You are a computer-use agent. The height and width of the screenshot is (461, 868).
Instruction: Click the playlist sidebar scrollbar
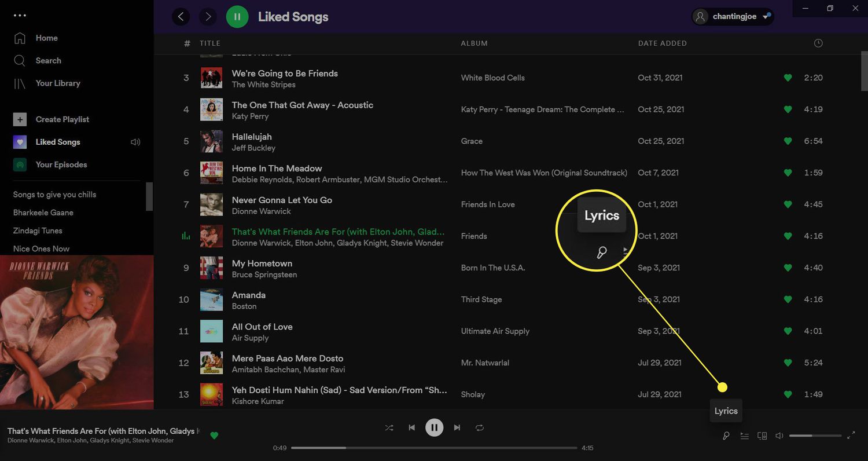pyautogui.click(x=150, y=197)
